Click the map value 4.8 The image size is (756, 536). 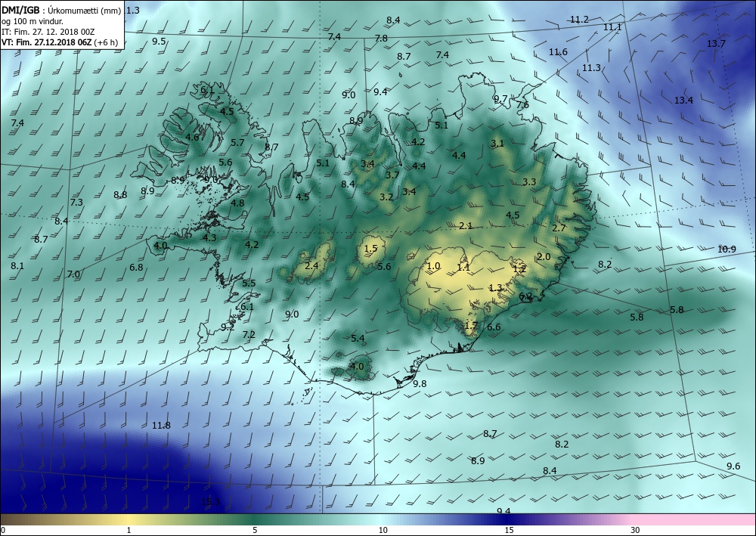point(237,203)
